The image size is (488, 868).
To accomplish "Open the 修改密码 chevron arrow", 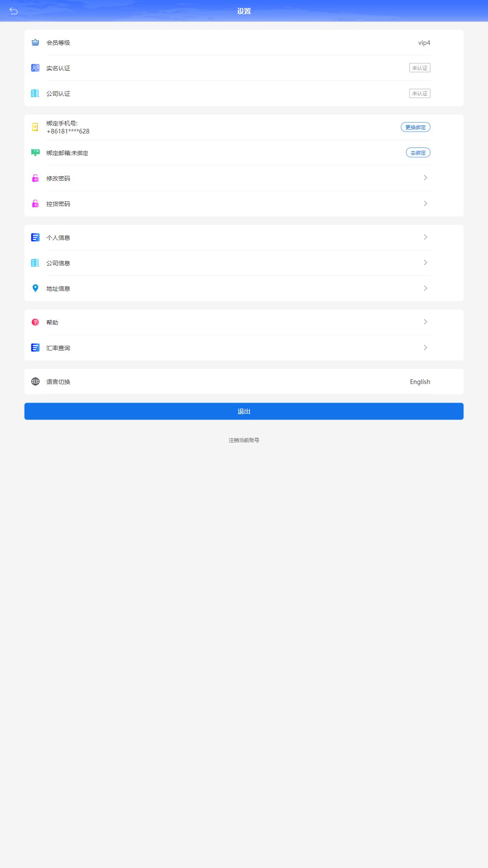I will click(425, 178).
